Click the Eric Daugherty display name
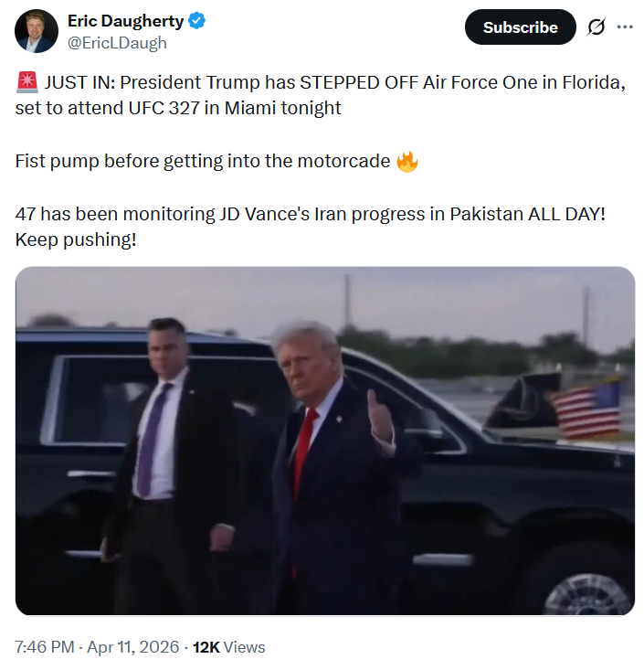This screenshot has height=670, width=644. click(x=125, y=20)
